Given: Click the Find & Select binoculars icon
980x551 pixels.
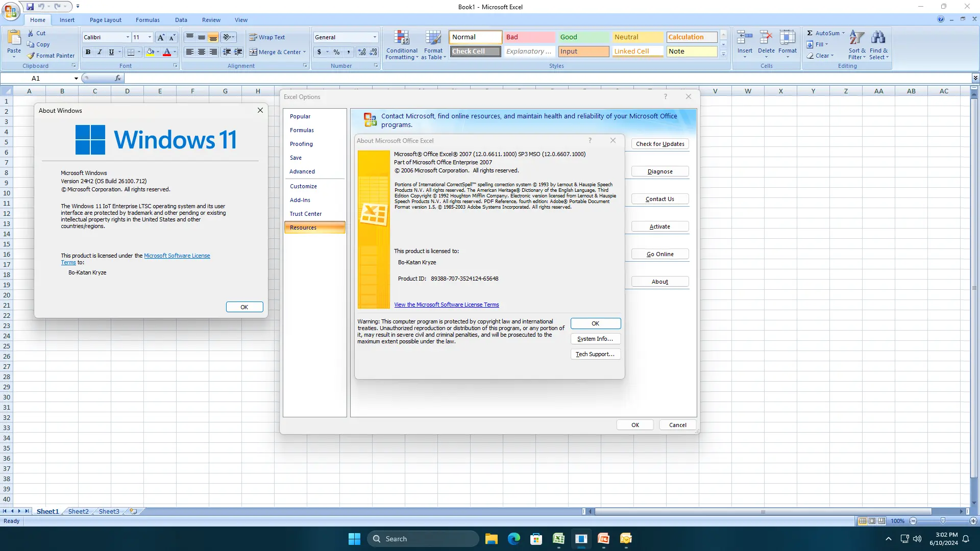Looking at the screenshot, I should coord(878,38).
